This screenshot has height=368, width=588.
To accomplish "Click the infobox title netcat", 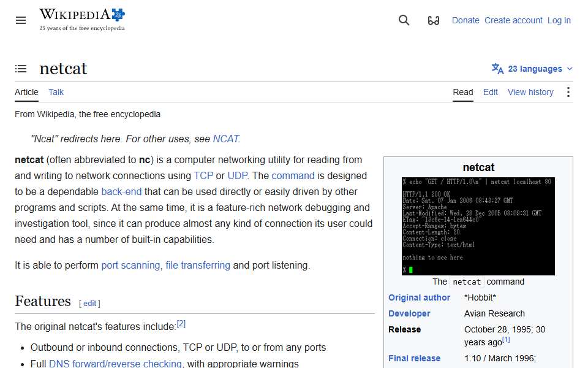I will click(x=478, y=167).
